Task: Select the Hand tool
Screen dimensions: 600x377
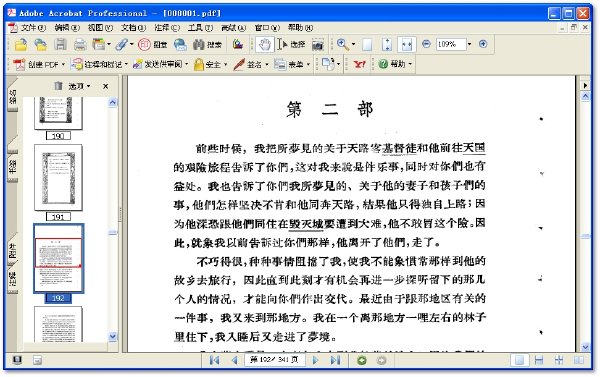Action: pyautogui.click(x=264, y=45)
